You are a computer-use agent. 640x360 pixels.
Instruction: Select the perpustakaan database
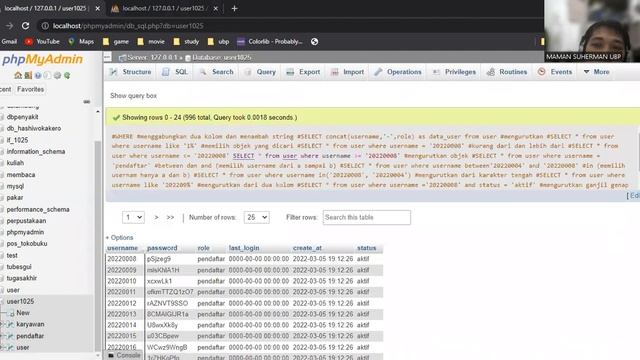click(26, 221)
